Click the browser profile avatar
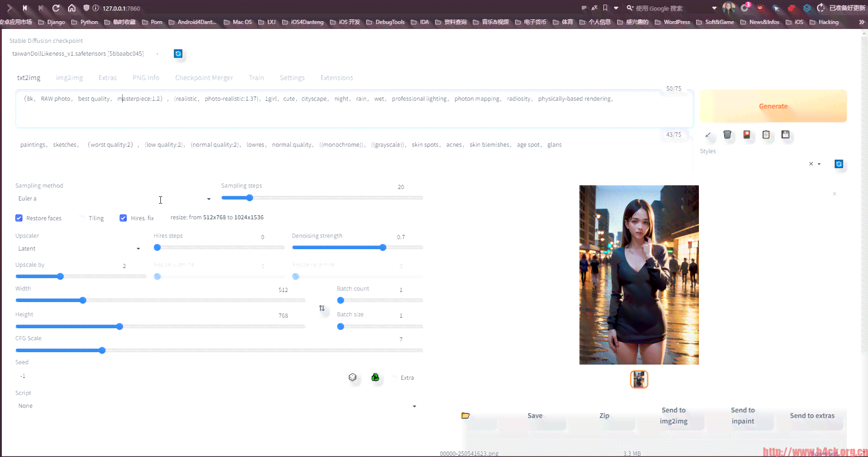Viewport: 868px width, 457px height. coord(729,8)
